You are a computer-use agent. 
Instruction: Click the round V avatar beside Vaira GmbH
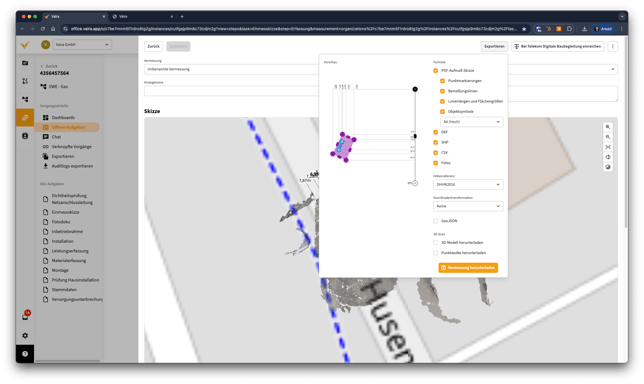pos(45,44)
